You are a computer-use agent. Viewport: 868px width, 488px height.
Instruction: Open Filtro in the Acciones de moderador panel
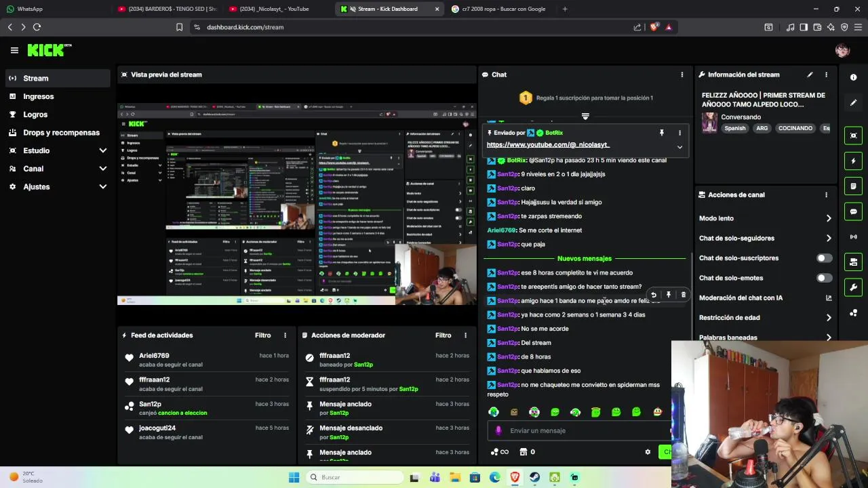[x=443, y=335]
